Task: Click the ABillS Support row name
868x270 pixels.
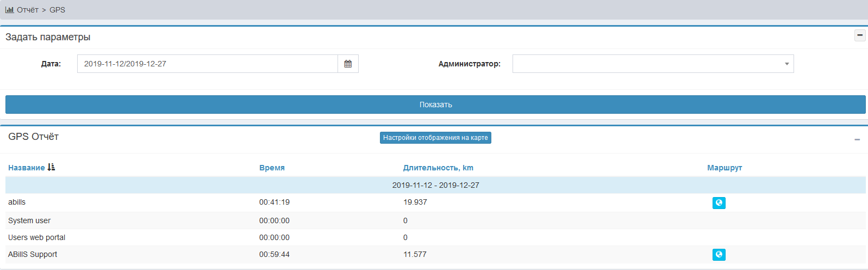Action: click(x=33, y=254)
